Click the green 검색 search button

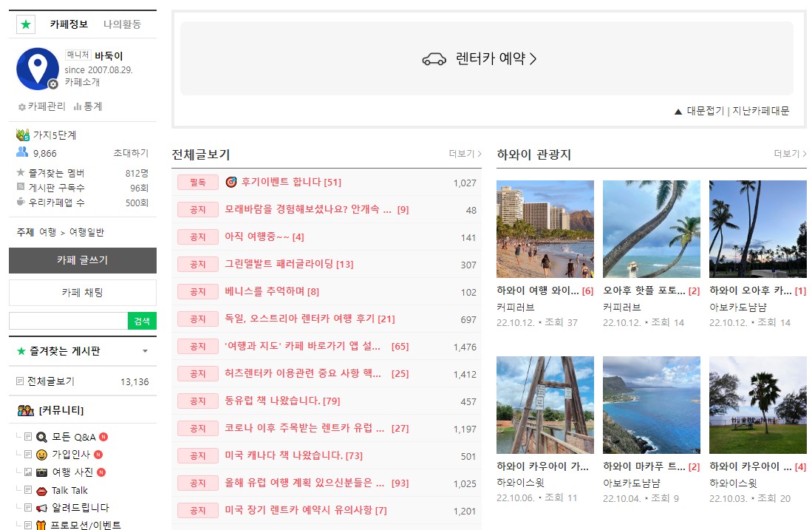pos(142,321)
